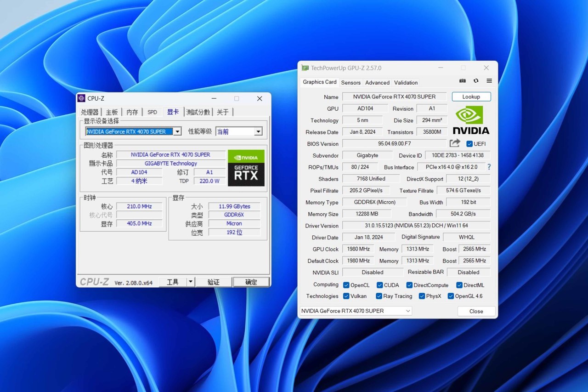Viewport: 588px width, 392px height.
Task: Toggle the CUDA checkbox
Action: (x=380, y=285)
